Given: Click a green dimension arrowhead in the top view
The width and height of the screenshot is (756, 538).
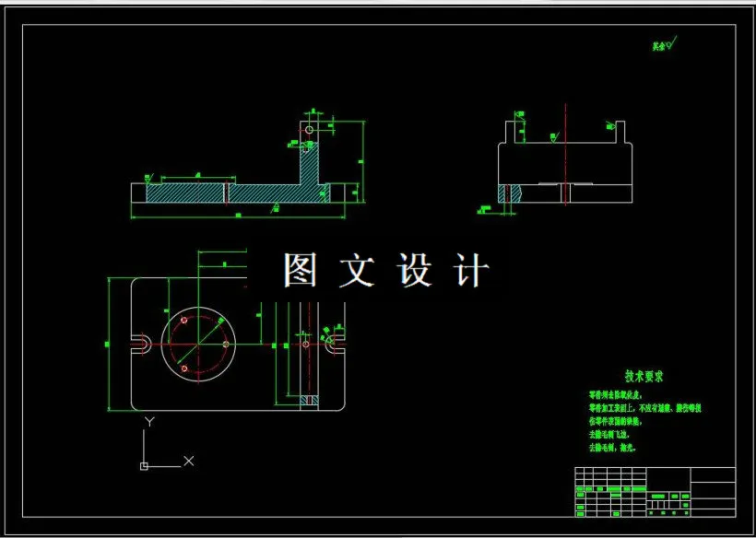Looking at the screenshot, I should coord(164,177).
